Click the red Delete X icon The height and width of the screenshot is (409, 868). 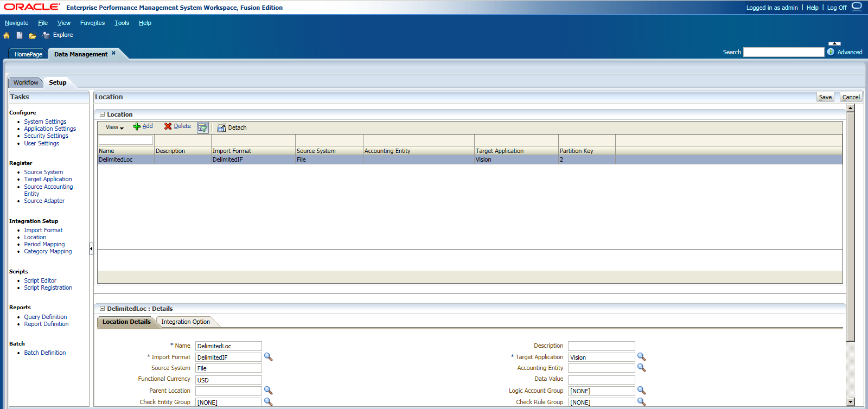tap(168, 126)
